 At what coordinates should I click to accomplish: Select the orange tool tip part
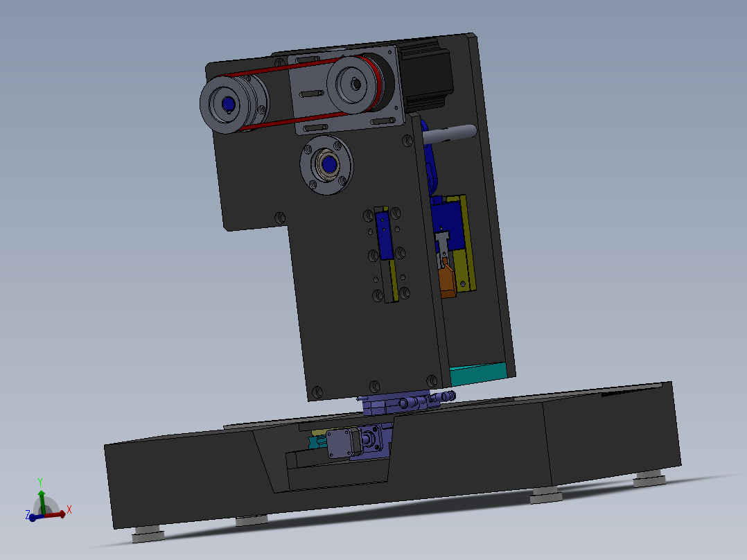[448, 280]
